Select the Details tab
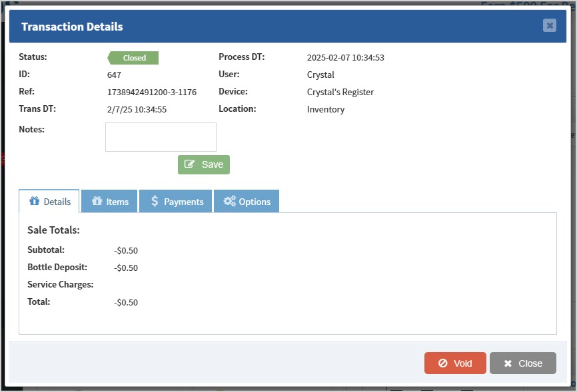Screen dimensions: 577x392 coord(49,201)
